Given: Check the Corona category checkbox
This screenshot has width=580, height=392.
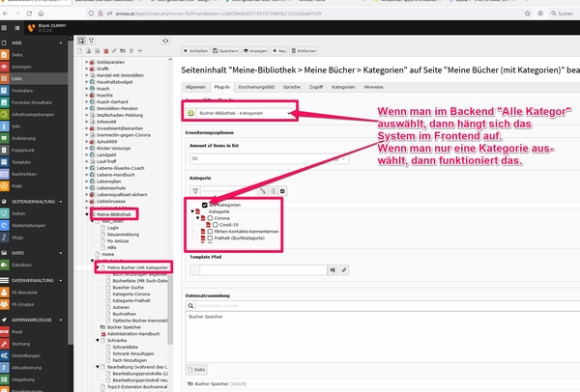Looking at the screenshot, I should pos(211,218).
